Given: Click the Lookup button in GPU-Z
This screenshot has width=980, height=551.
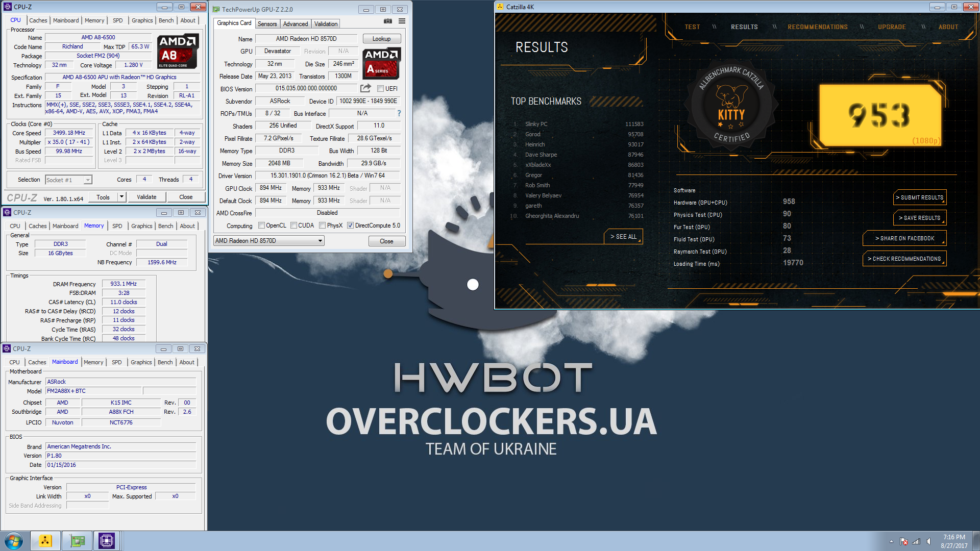Looking at the screenshot, I should coord(381,39).
